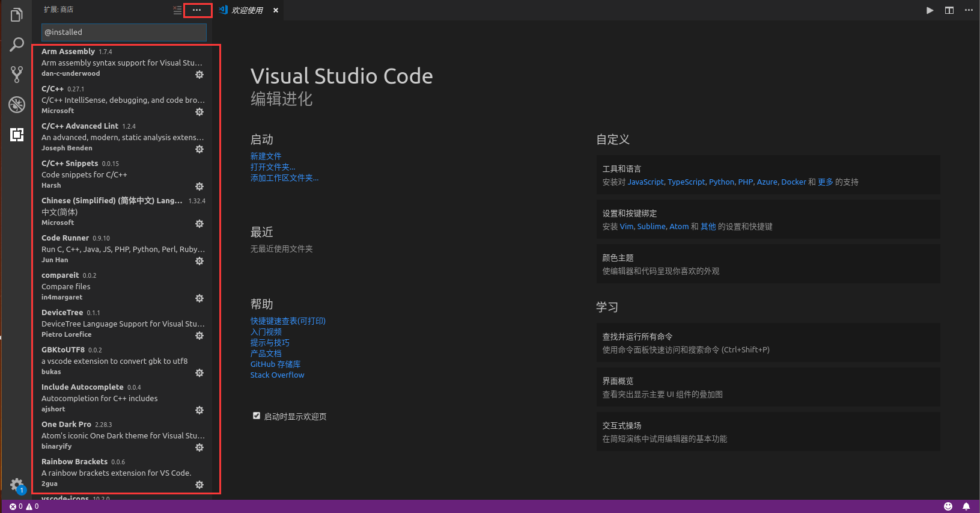The image size is (980, 513).
Task: Select the Code Runner extension entry
Action: [123, 249]
